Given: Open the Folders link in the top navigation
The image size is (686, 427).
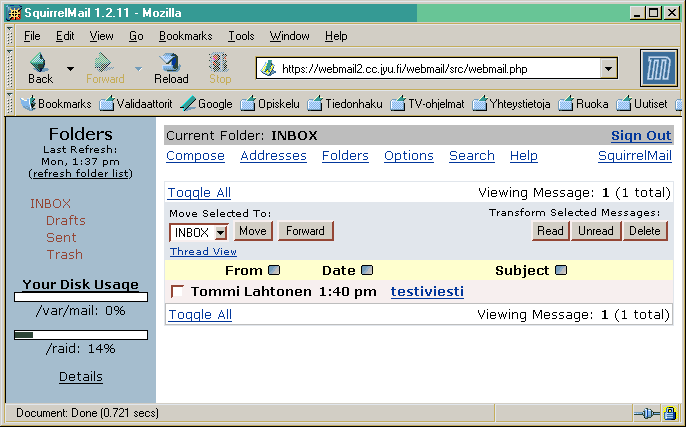Looking at the screenshot, I should click(345, 156).
